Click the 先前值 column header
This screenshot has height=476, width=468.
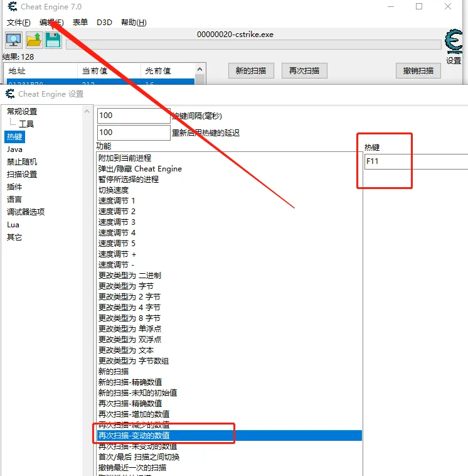[x=168, y=71]
